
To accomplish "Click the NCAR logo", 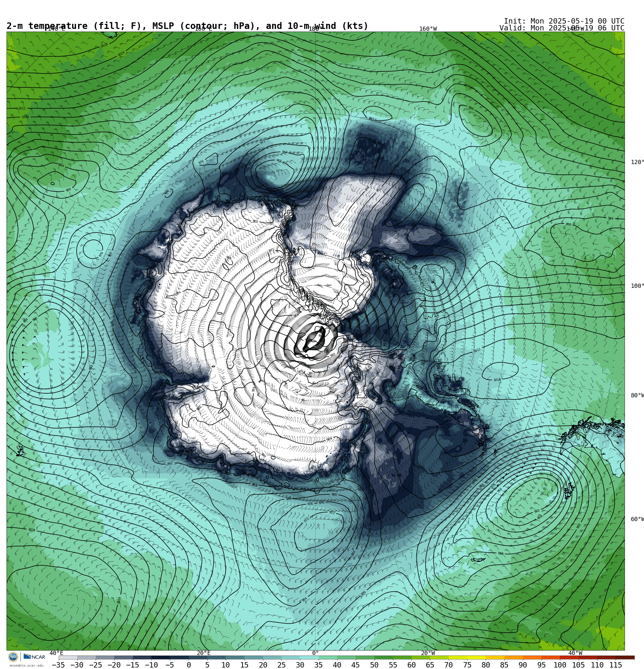I will click(x=34, y=657).
